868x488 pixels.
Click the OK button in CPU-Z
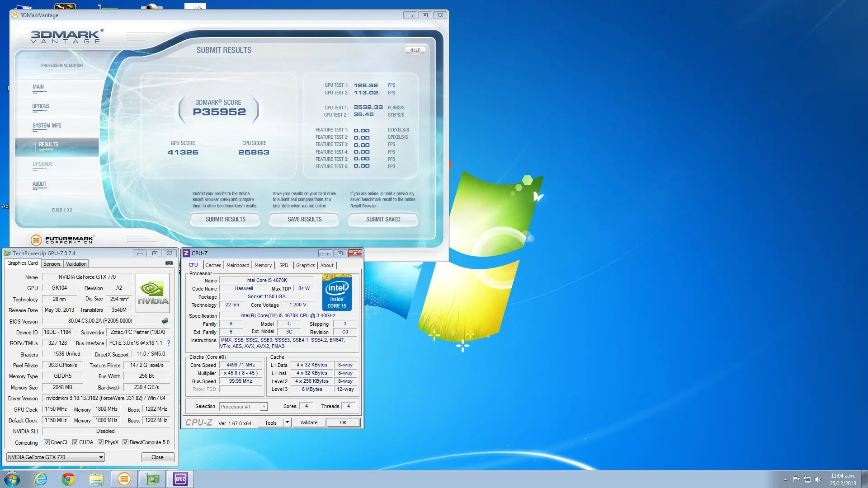[343, 422]
